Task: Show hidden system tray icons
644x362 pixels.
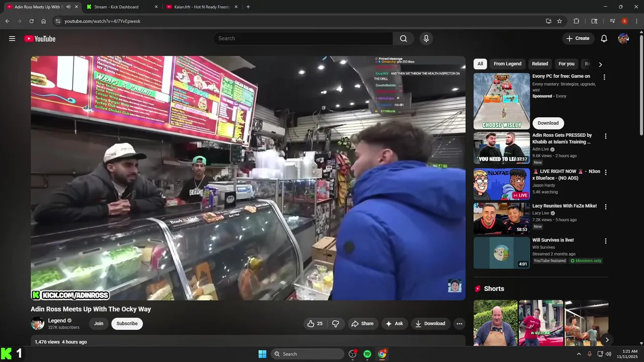Action: coord(579,354)
